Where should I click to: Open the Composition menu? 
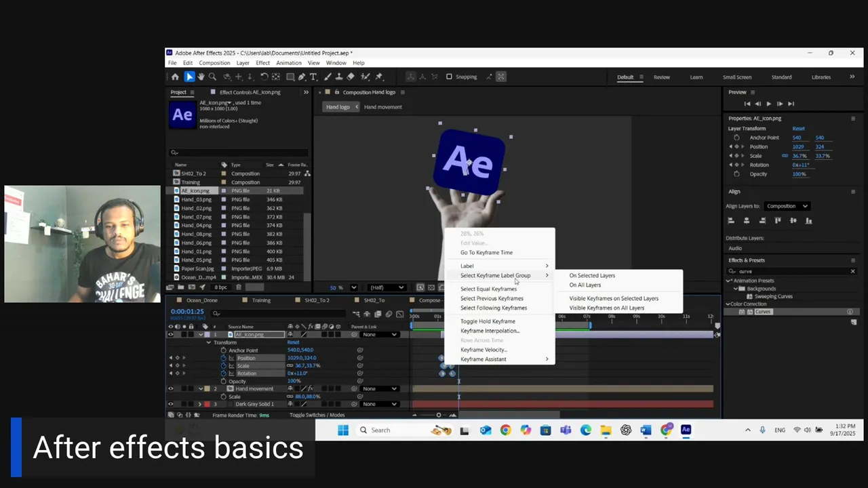(x=214, y=63)
